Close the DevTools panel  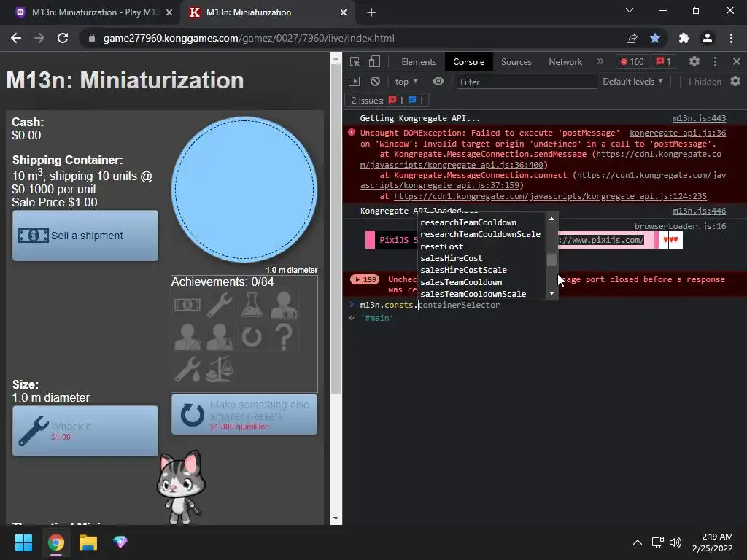pyautogui.click(x=737, y=61)
